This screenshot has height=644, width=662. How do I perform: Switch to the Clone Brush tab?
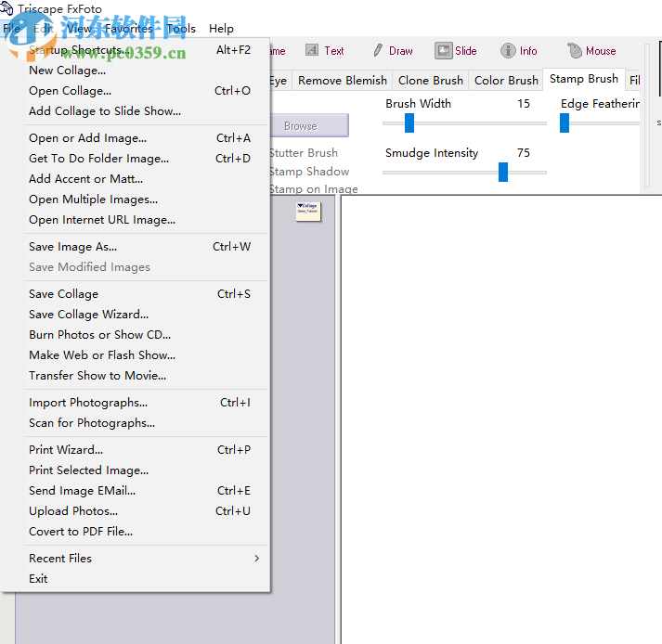click(430, 80)
